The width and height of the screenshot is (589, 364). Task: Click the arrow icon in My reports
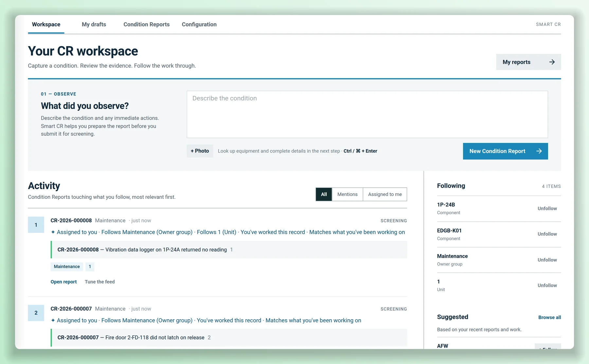coord(552,62)
